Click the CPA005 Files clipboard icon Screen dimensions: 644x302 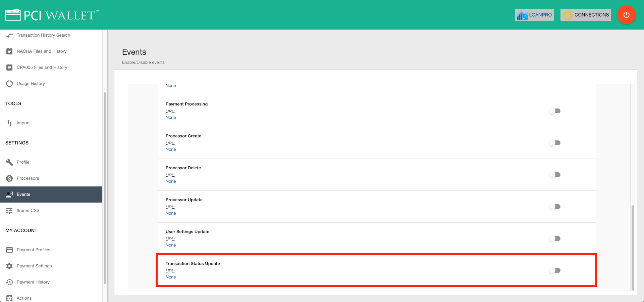9,67
